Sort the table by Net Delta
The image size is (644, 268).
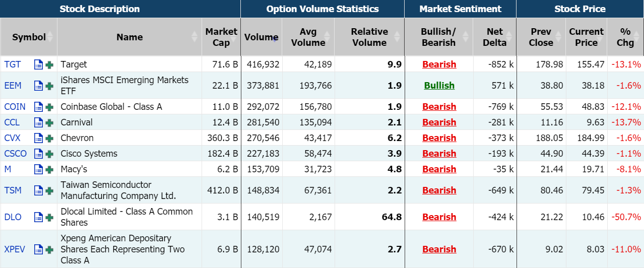click(x=494, y=37)
